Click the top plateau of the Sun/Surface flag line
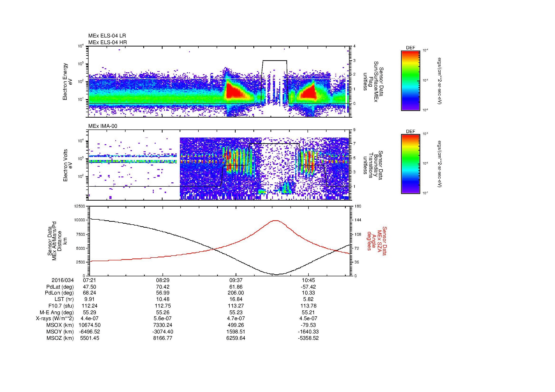555x392 pixels. [275, 60]
